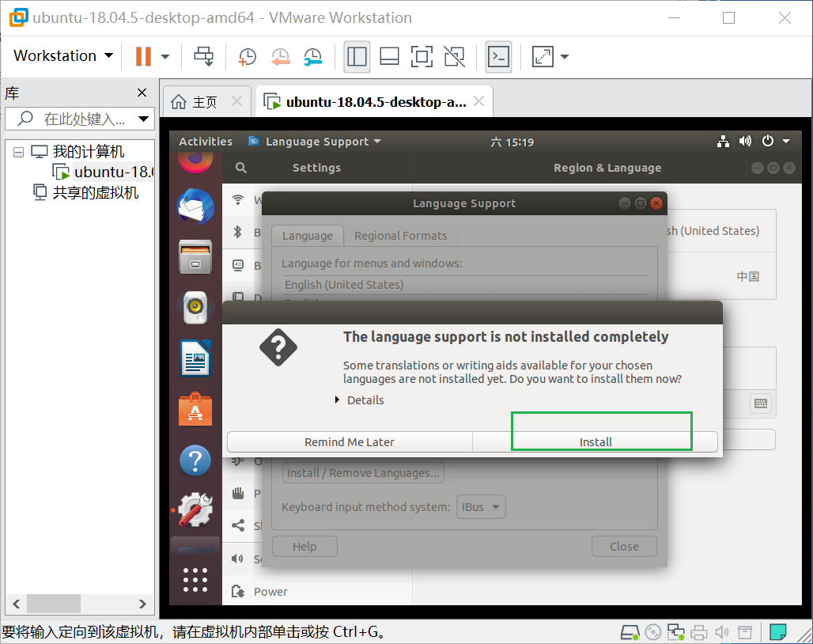Open the Ubuntu power system menu
The width and height of the screenshot is (813, 644).
coord(775,141)
